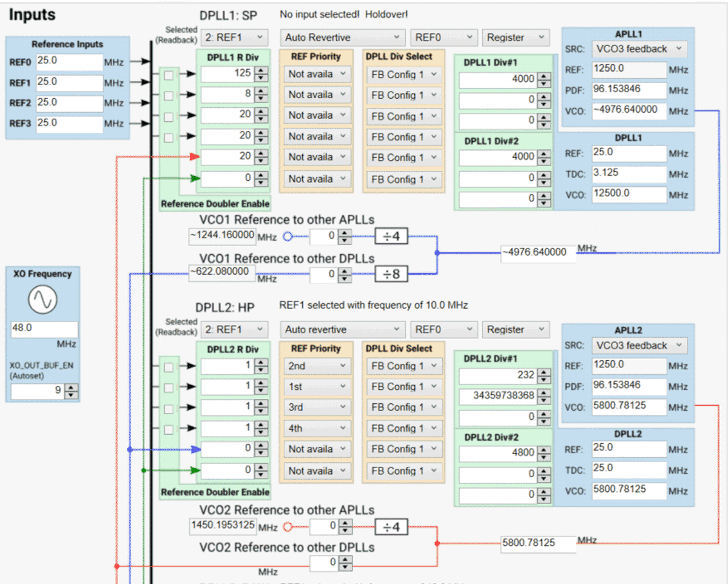Open the Register dropdown beside DPLL2 HP
This screenshot has width=728, height=584.
pos(516,329)
